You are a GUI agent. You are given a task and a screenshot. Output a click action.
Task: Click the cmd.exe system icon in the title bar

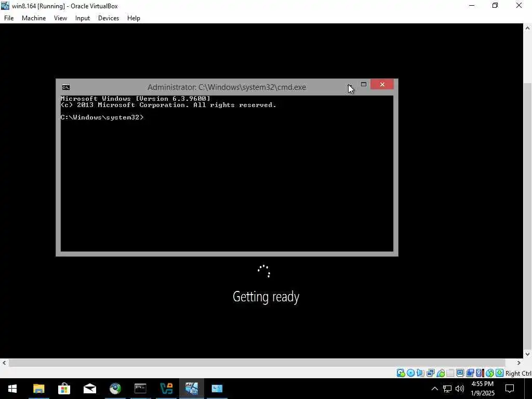coord(66,87)
